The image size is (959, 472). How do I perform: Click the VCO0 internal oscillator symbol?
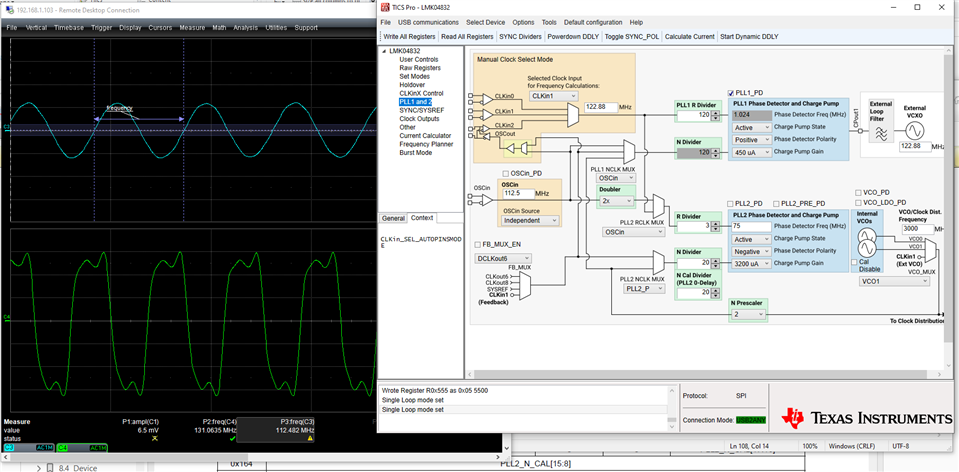click(867, 236)
